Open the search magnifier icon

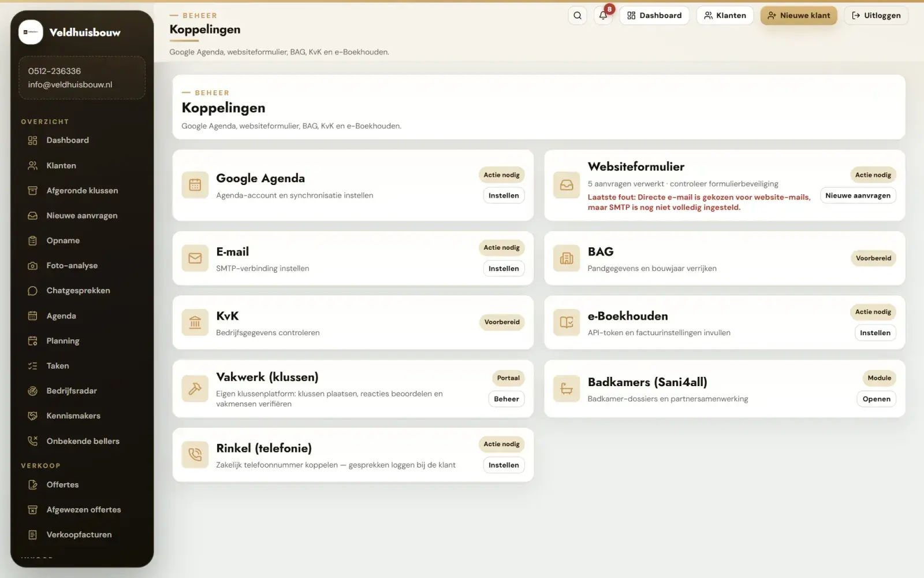(577, 16)
